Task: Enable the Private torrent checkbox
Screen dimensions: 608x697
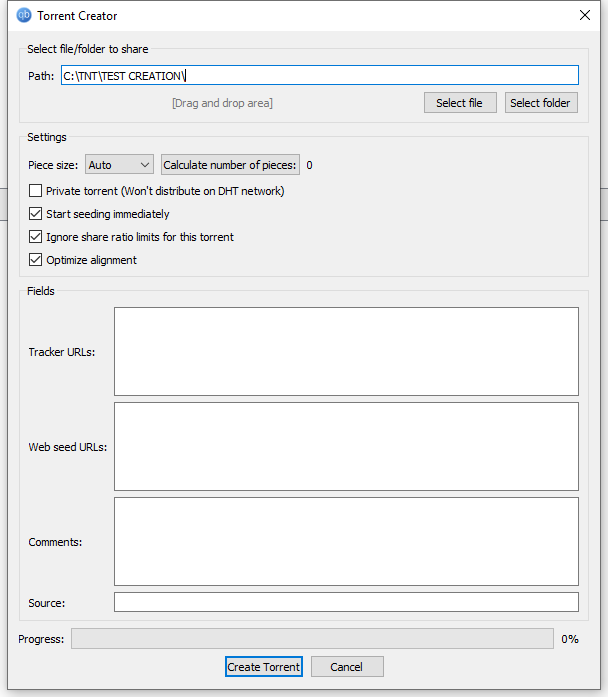Action: [36, 191]
